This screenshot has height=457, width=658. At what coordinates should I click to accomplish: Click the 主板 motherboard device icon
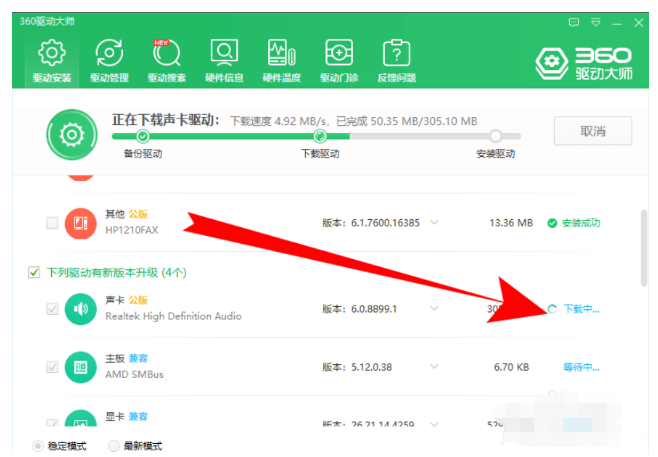point(80,367)
